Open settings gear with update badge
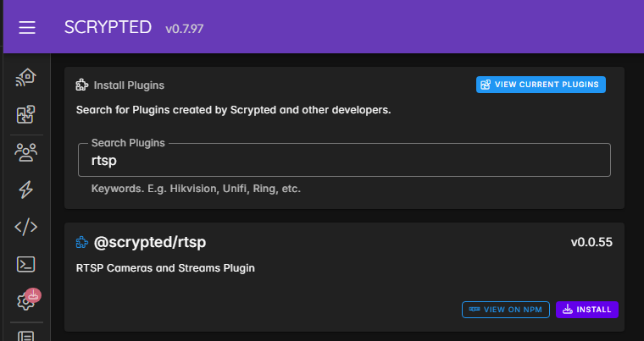Image resolution: width=644 pixels, height=341 pixels. [26, 300]
